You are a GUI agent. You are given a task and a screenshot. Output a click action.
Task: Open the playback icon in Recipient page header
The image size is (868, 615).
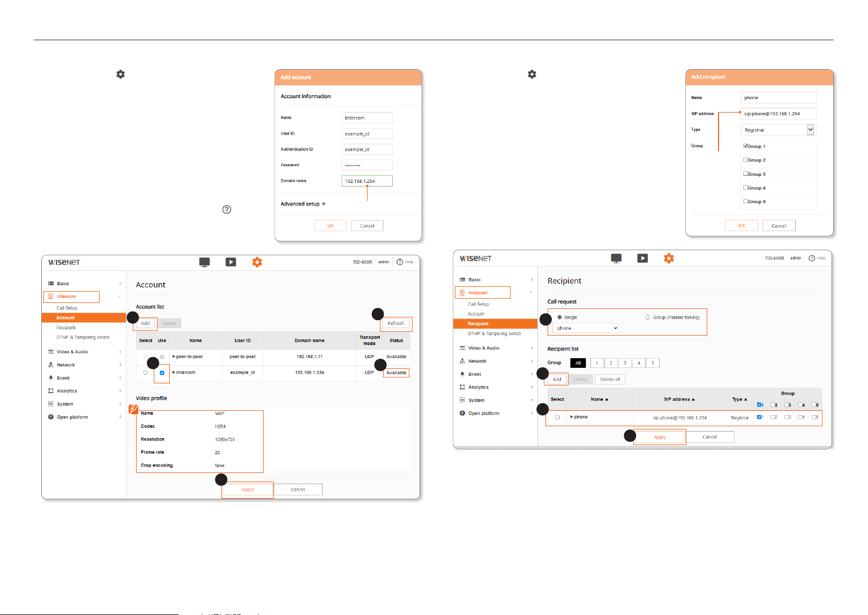pos(642,258)
